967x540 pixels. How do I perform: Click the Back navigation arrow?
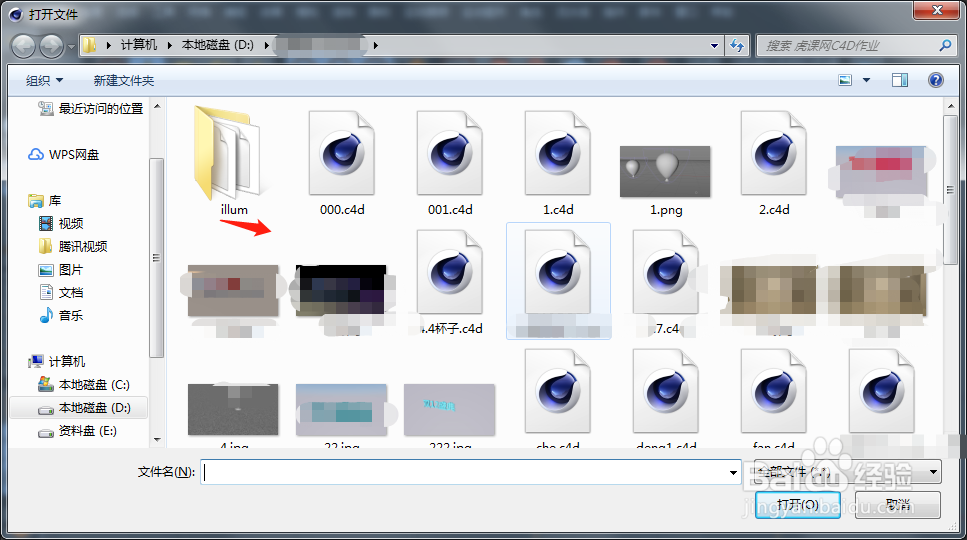coord(24,46)
